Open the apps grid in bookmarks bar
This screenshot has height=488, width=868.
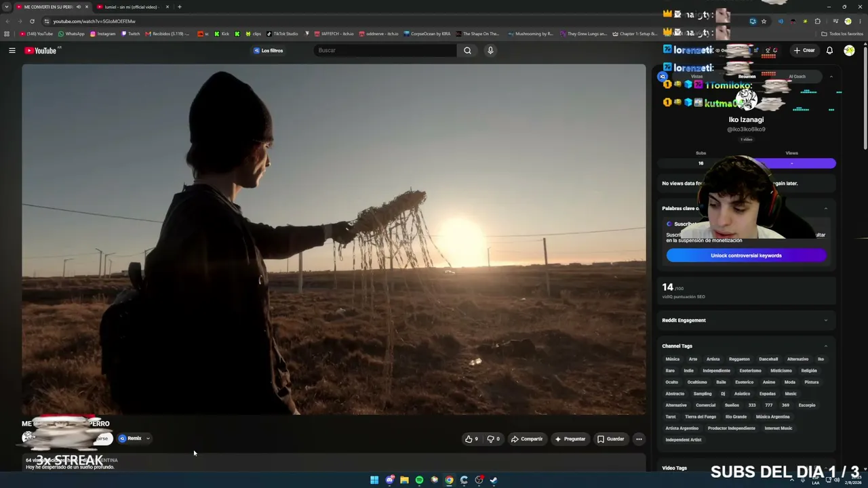coord(7,34)
